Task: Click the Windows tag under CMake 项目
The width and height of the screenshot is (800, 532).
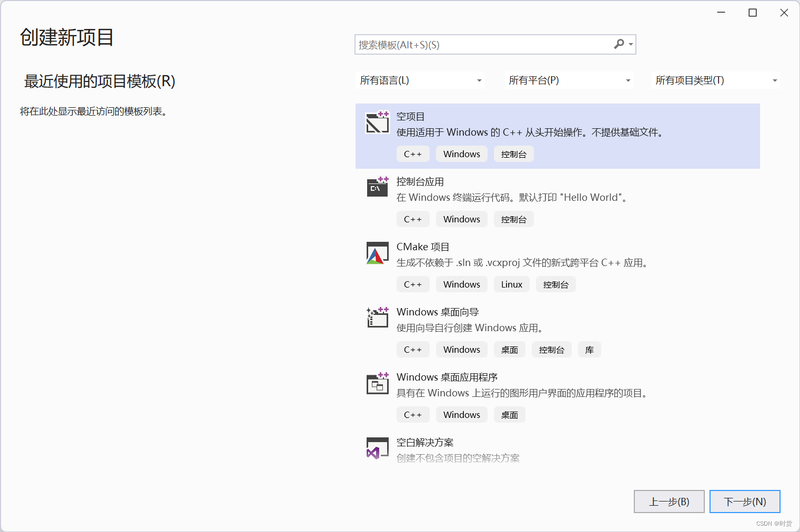Action: tap(462, 284)
